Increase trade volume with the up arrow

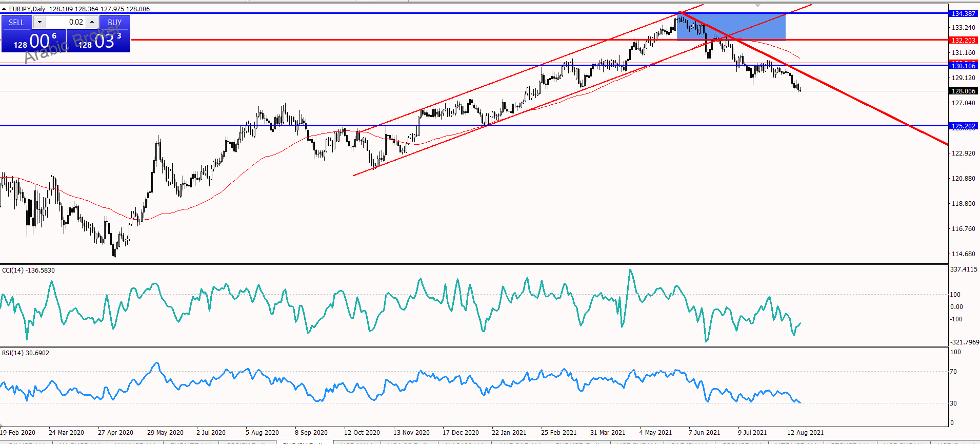point(92,22)
